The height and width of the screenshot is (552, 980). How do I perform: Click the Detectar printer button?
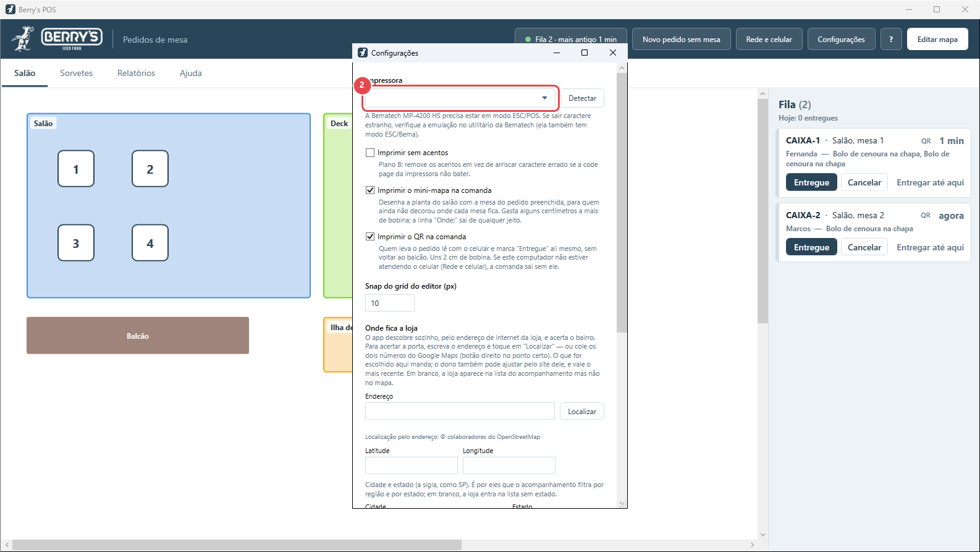[582, 98]
